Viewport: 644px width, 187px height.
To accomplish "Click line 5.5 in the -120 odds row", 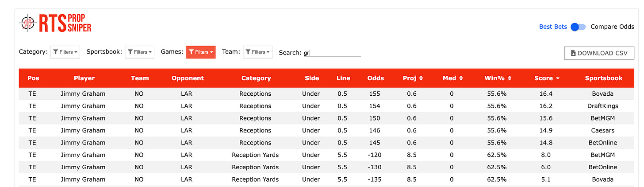I will coord(342,155).
